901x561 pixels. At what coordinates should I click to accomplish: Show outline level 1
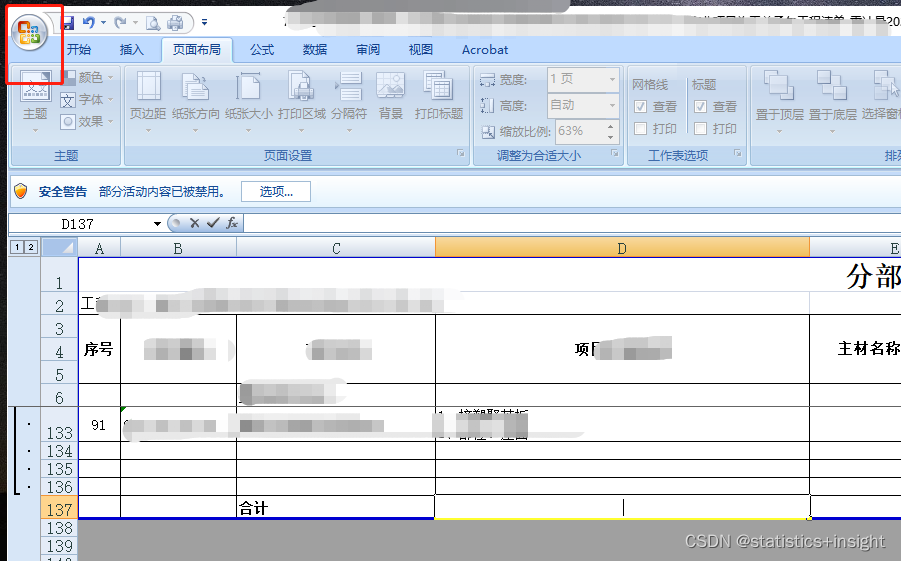[17, 247]
